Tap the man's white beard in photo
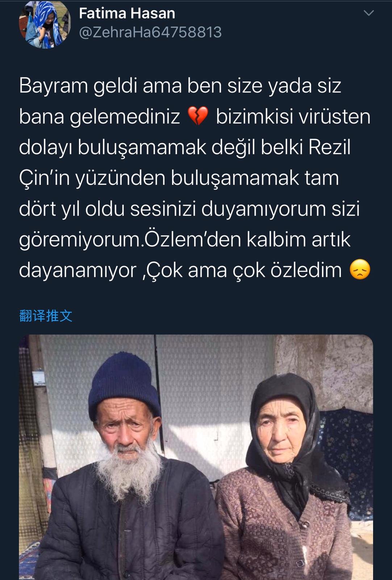 pos(129,471)
